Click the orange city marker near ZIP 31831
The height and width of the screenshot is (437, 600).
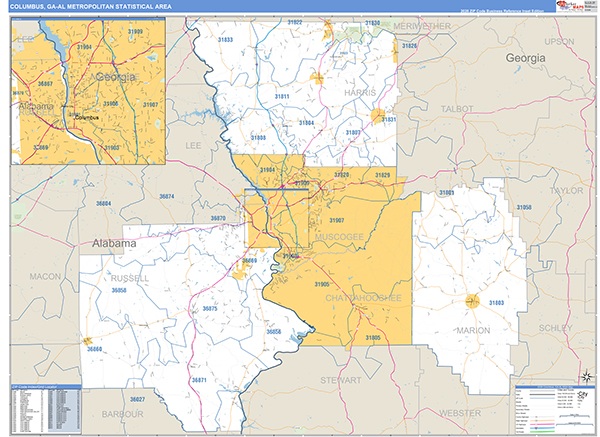(378, 117)
